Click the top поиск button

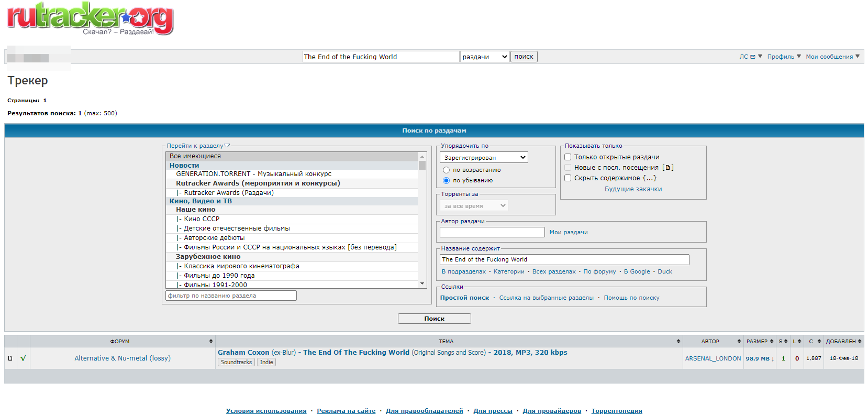(x=524, y=57)
